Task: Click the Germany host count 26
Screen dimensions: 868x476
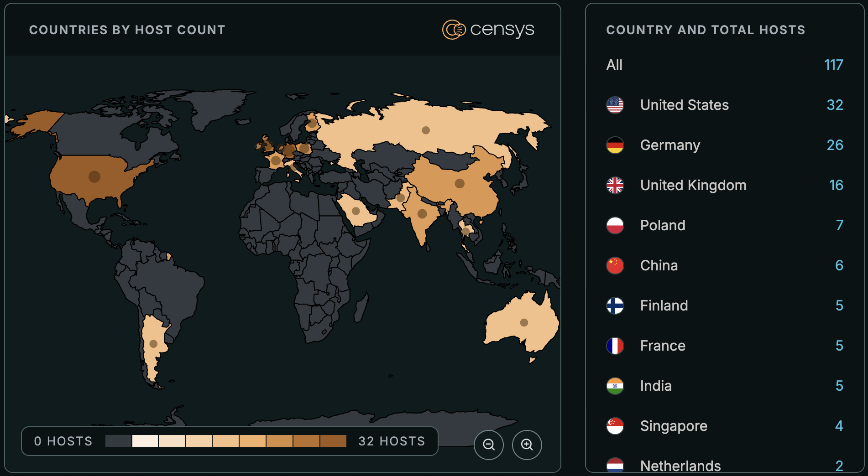Action: [835, 145]
